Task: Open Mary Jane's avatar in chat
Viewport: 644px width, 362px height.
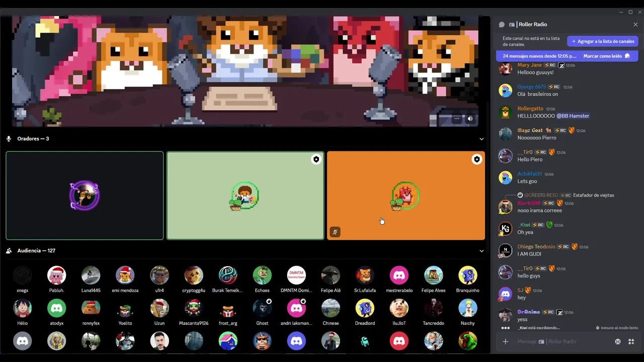Action: pos(505,68)
